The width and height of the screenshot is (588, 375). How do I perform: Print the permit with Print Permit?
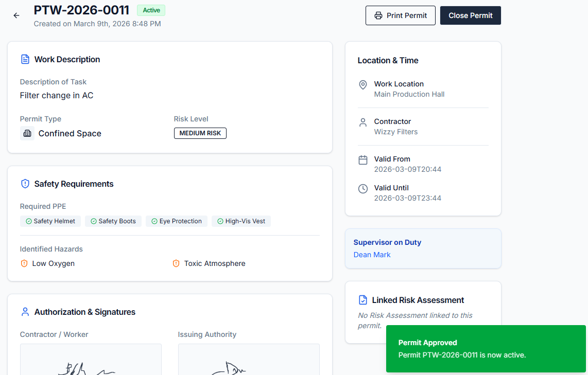coord(401,15)
